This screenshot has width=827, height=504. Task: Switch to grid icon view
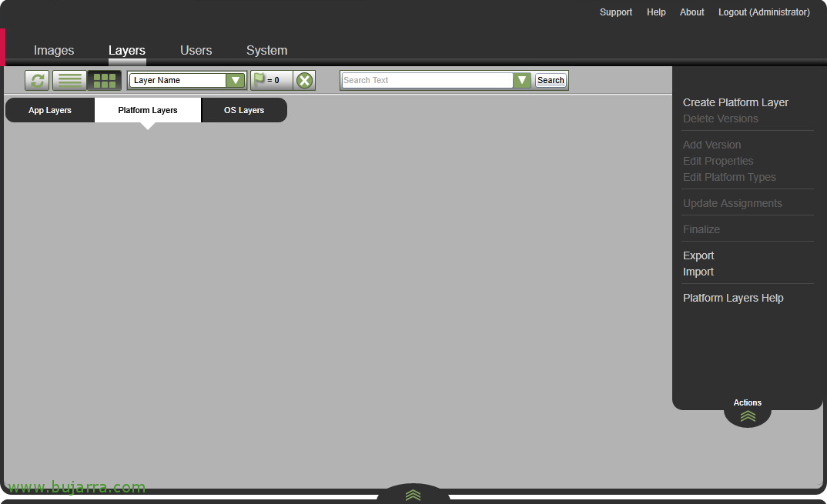click(x=104, y=80)
